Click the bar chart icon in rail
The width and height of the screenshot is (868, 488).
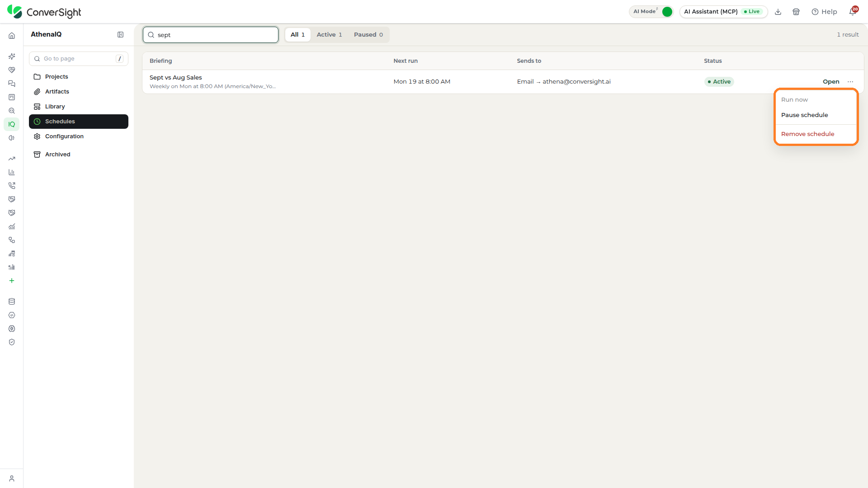pos(12,172)
